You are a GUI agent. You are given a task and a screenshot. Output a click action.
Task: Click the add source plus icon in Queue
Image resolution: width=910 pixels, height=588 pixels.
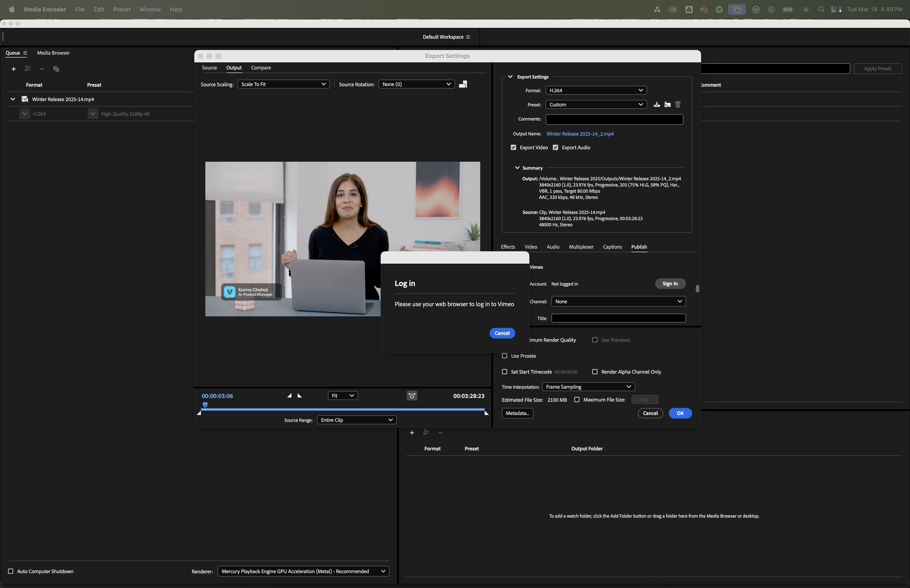pyautogui.click(x=14, y=69)
